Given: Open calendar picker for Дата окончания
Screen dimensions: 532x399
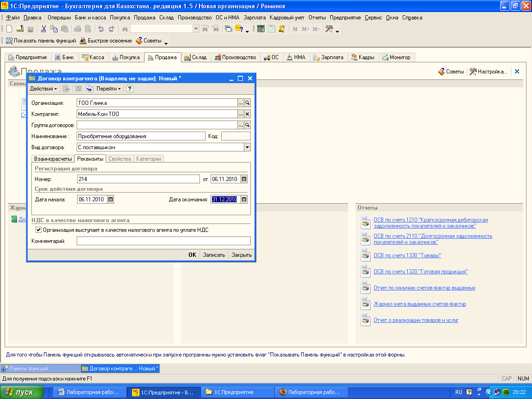Looking at the screenshot, I should click(x=244, y=199).
